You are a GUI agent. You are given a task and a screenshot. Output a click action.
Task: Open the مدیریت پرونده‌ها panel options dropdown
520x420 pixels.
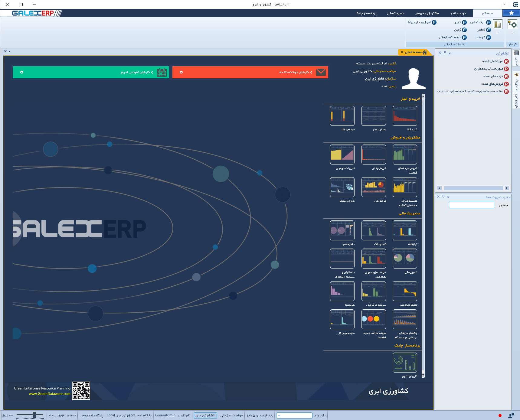[448, 197]
